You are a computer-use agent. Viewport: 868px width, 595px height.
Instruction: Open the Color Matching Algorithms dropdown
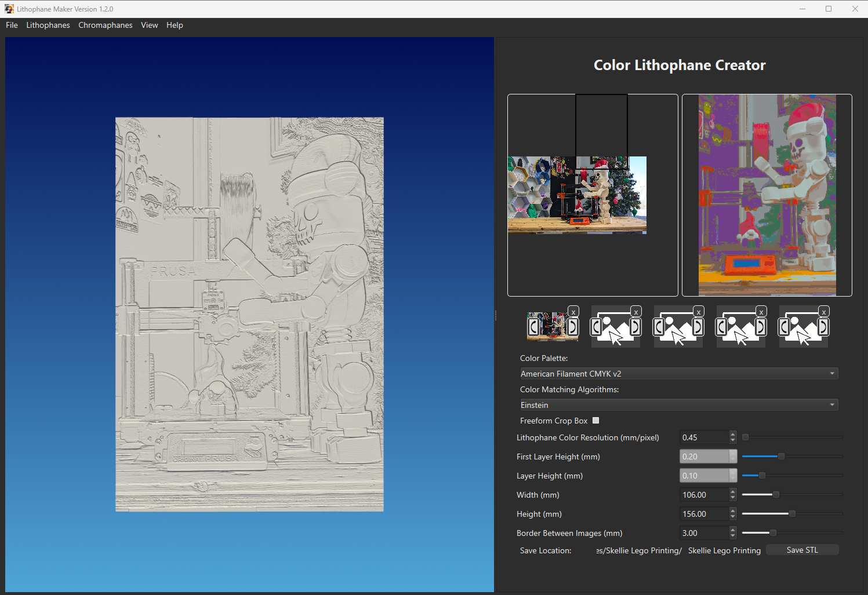(678, 405)
